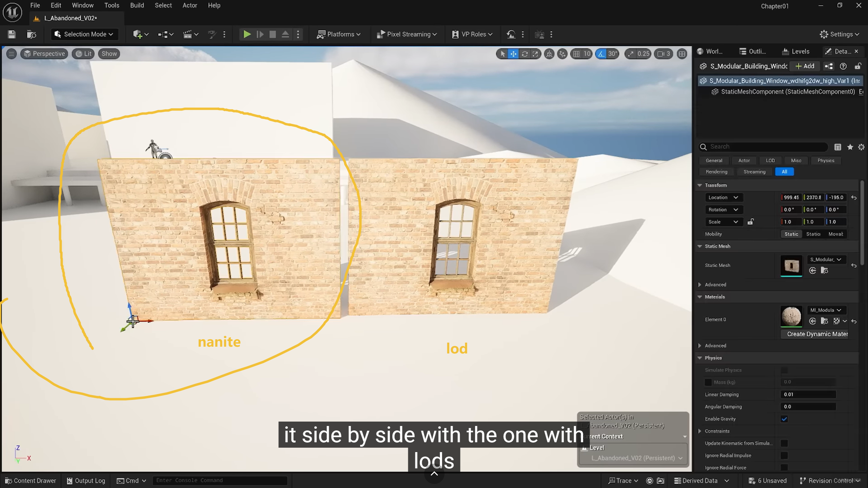Click the green Play button
The height and width of the screenshot is (488, 868).
click(247, 34)
